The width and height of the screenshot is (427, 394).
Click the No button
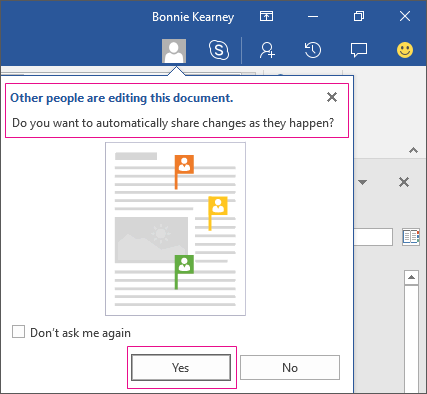coord(290,368)
